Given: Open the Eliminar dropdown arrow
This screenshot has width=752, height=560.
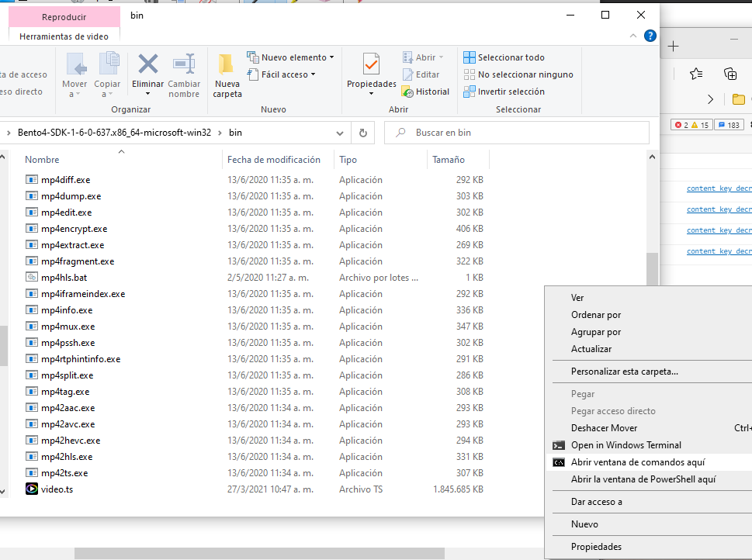Looking at the screenshot, I should coord(147,94).
